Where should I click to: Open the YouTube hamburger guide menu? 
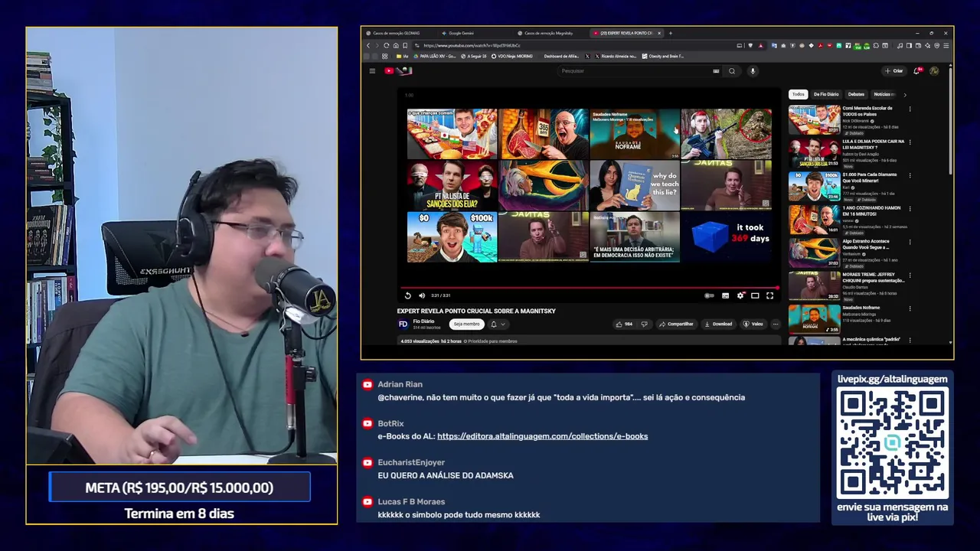click(372, 71)
